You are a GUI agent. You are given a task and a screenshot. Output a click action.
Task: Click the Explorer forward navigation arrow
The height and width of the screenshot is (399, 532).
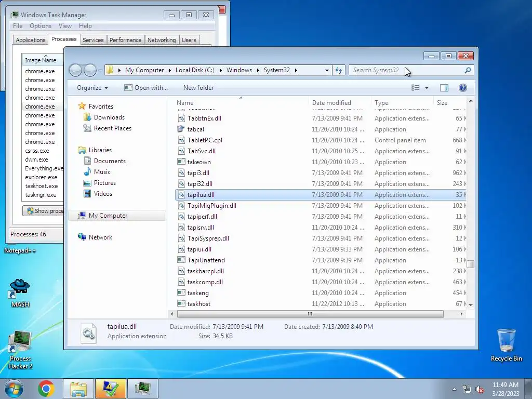(x=90, y=70)
